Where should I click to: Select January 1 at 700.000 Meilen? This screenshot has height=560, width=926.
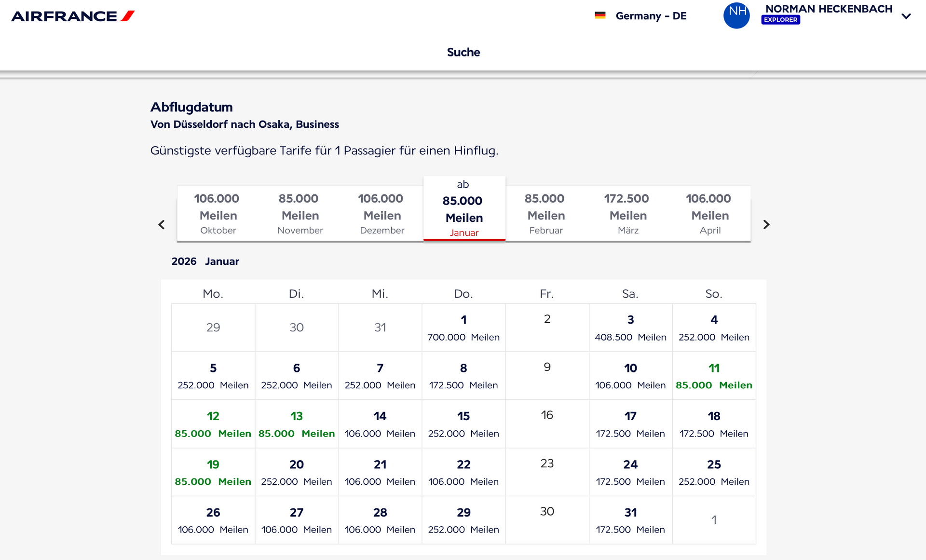pos(463,328)
